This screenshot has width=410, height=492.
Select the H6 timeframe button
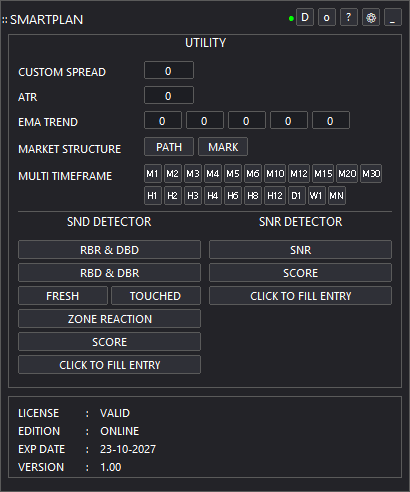pyautogui.click(x=233, y=196)
